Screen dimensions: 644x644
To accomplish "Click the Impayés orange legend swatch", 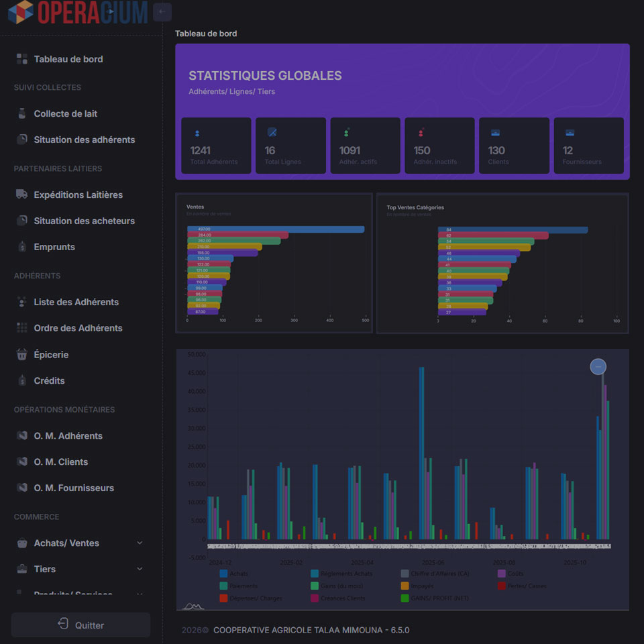I will (x=405, y=586).
